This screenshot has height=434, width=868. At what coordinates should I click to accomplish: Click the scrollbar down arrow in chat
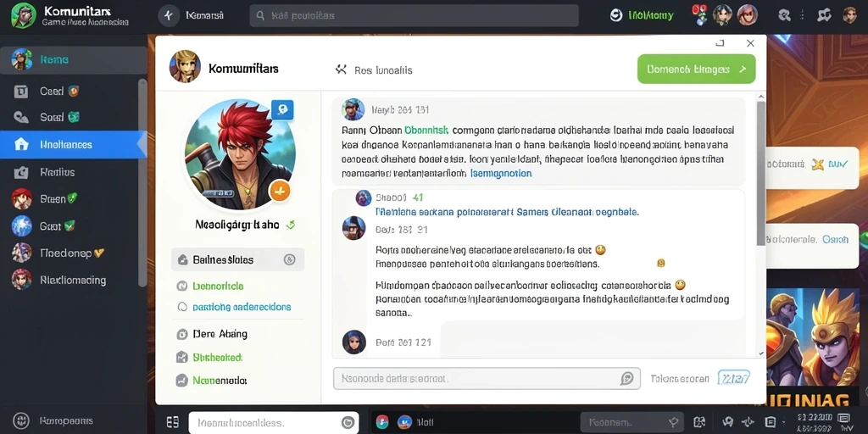761,353
